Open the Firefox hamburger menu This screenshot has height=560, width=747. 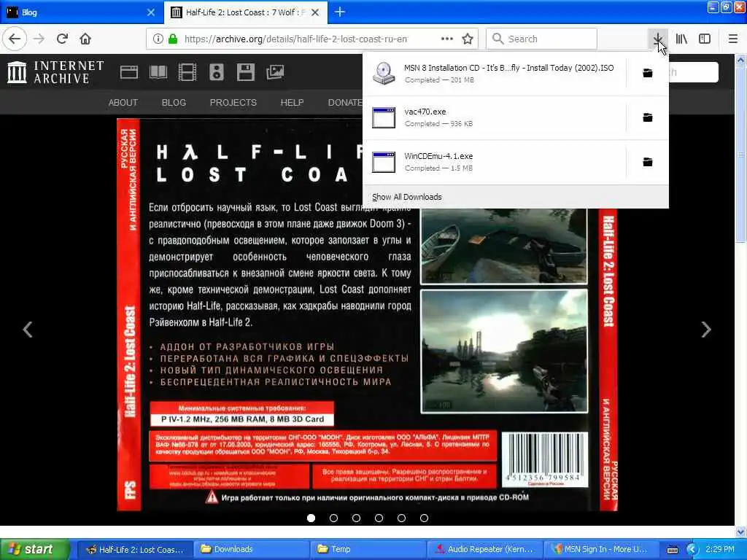tap(733, 39)
